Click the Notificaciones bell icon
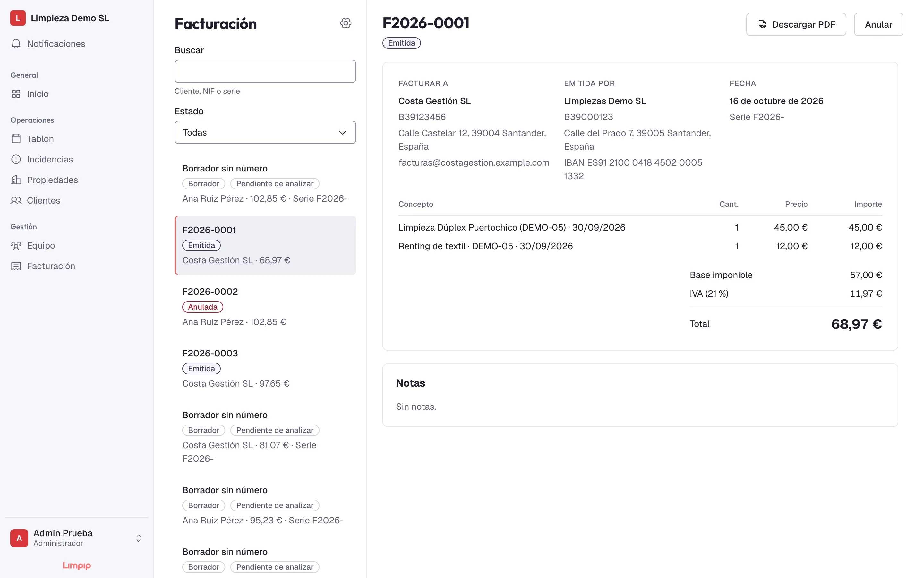The width and height of the screenshot is (924, 578). 16,44
